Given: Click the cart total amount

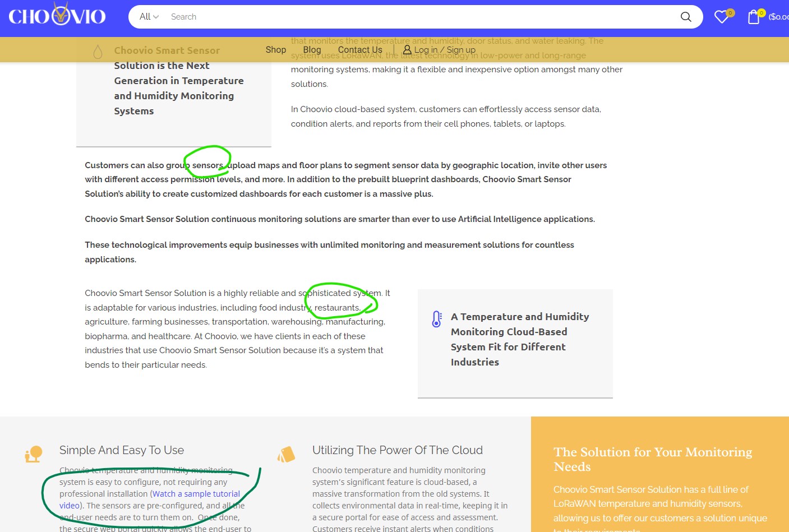Looking at the screenshot, I should coord(778,17).
